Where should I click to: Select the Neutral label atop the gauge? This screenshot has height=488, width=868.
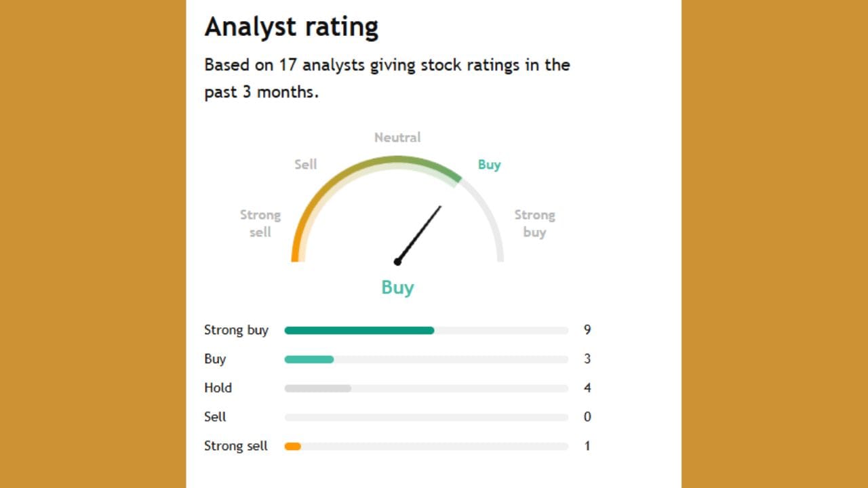point(397,138)
